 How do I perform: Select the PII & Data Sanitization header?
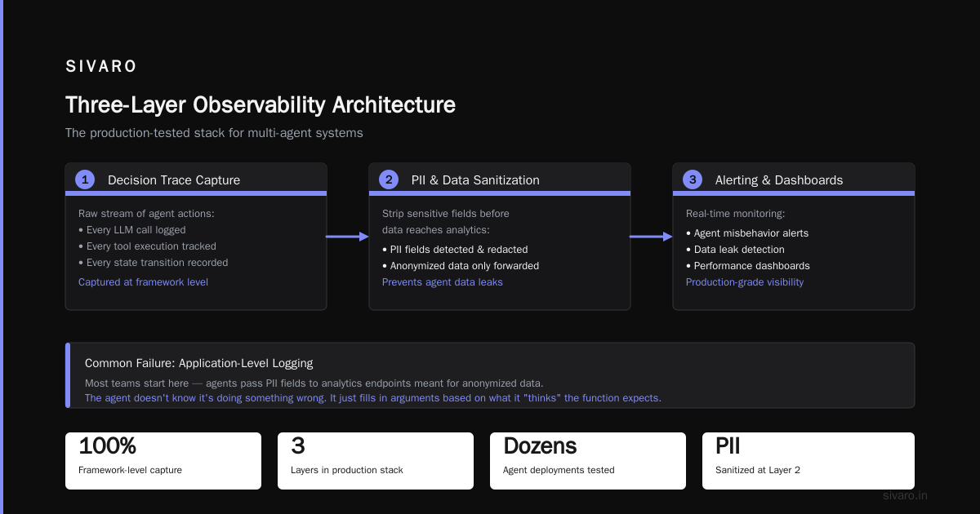pos(475,180)
